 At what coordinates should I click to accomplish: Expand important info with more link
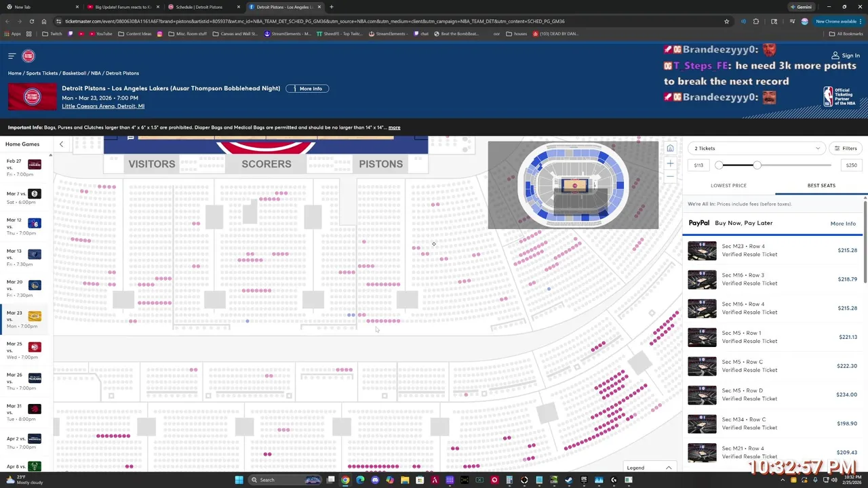coord(394,127)
